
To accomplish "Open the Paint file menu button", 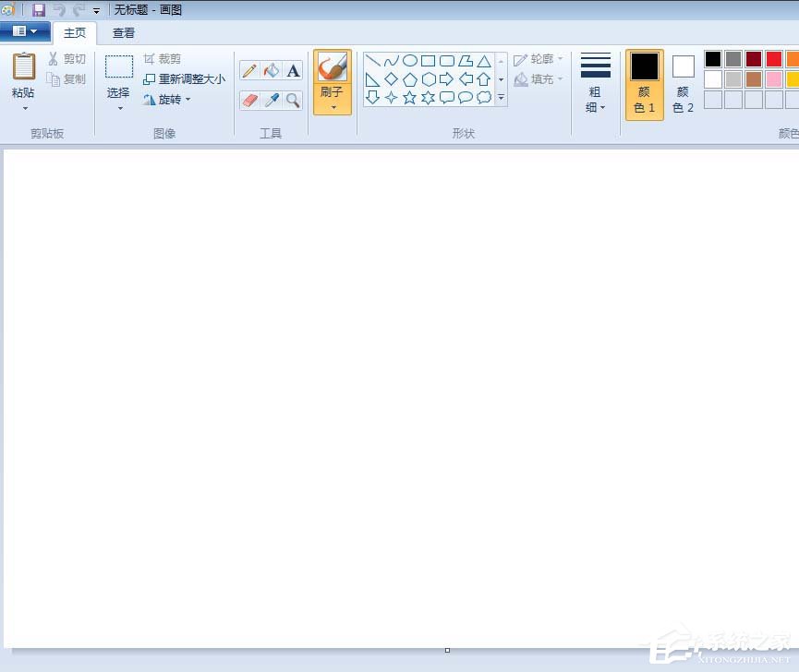I will 25,31.
